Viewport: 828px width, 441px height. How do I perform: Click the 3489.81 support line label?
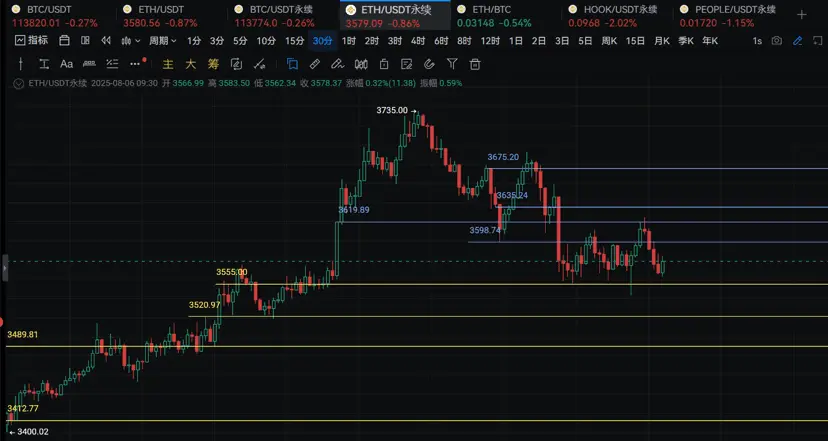23,334
